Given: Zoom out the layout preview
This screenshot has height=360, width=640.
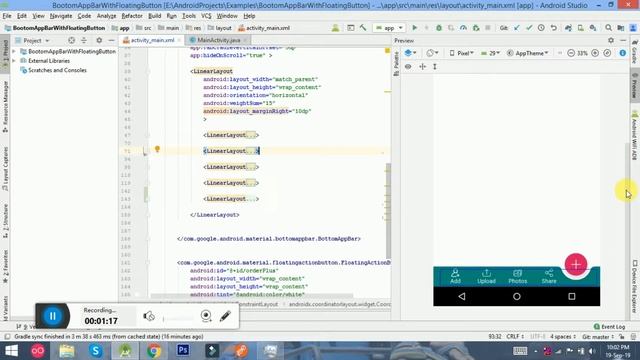Looking at the screenshot, I should (x=571, y=53).
